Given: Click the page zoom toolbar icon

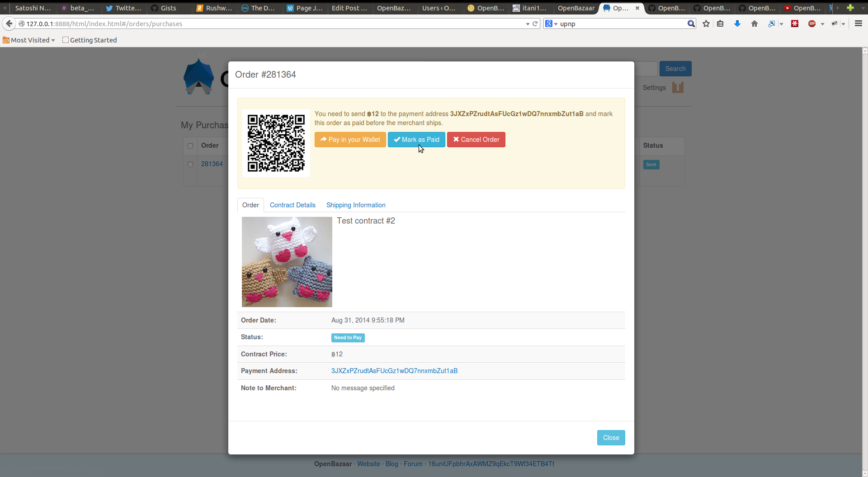Looking at the screenshot, I should (771, 23).
